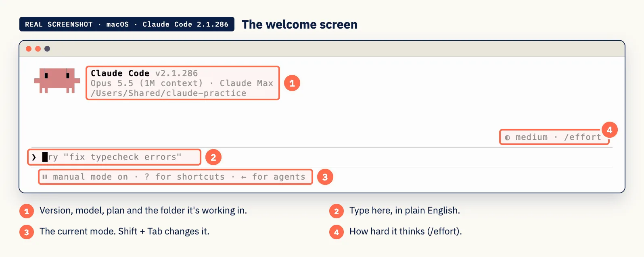This screenshot has width=644, height=257.
Task: Click the 'Claude Code' bold title text
Action: [x=120, y=73]
